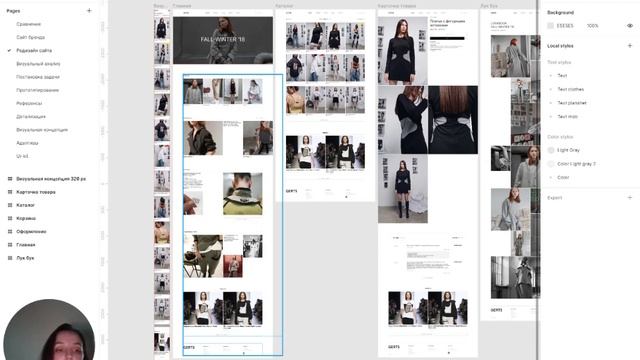Click the Pages panel header

coord(13,11)
